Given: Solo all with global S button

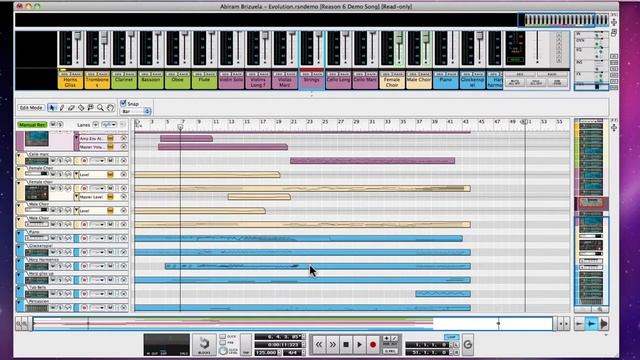Looking at the screenshot, I should click(60, 124).
